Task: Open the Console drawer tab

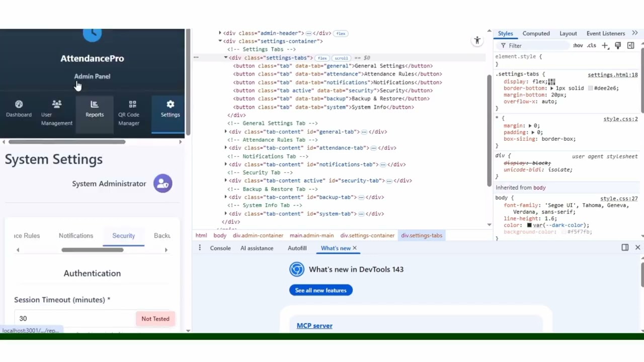Action: click(x=220, y=248)
